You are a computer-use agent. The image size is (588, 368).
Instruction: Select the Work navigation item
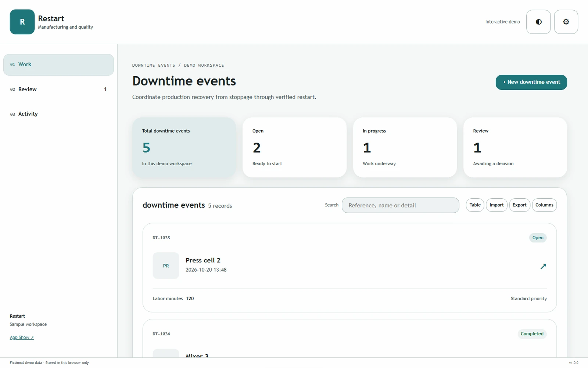point(58,65)
